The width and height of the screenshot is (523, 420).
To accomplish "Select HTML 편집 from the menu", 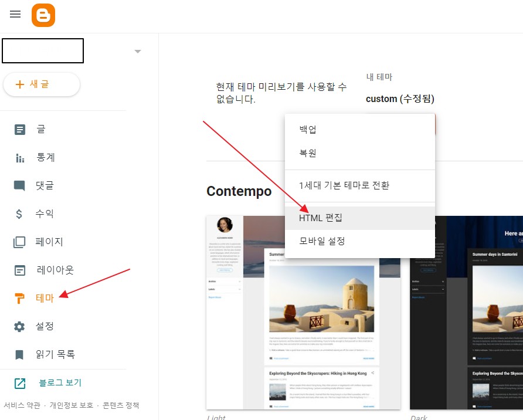I will click(360, 218).
